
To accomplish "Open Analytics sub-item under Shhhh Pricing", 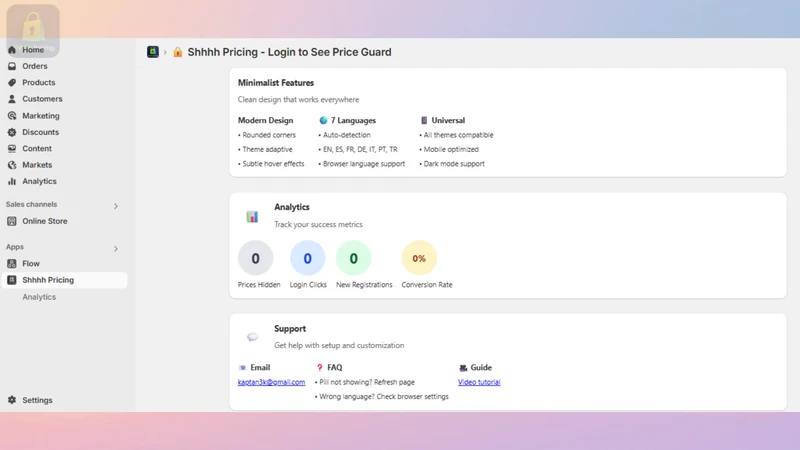I will (x=39, y=296).
